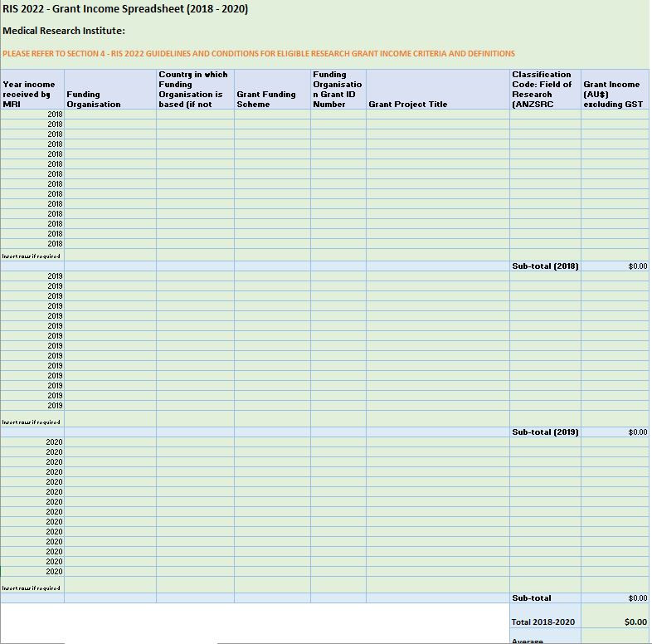The image size is (652, 644).
Task: Click the final "Sub-total" label below the 2020 rows
Action: [x=546, y=598]
